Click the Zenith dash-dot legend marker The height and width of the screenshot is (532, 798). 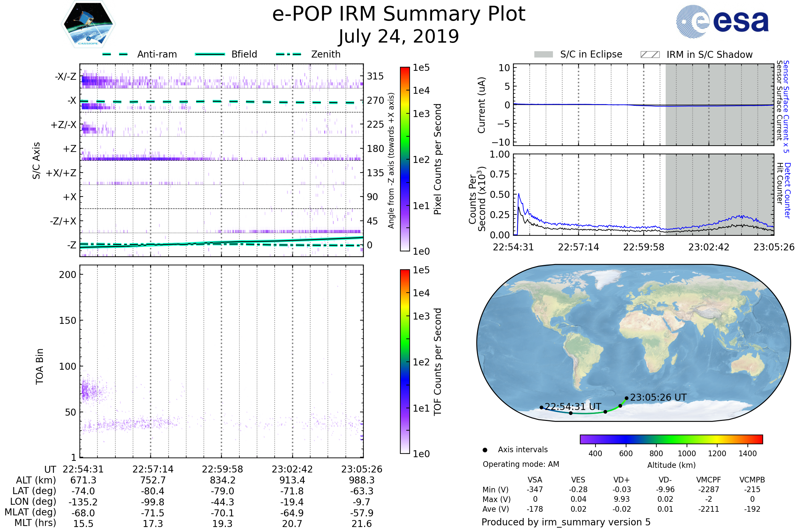[288, 54]
